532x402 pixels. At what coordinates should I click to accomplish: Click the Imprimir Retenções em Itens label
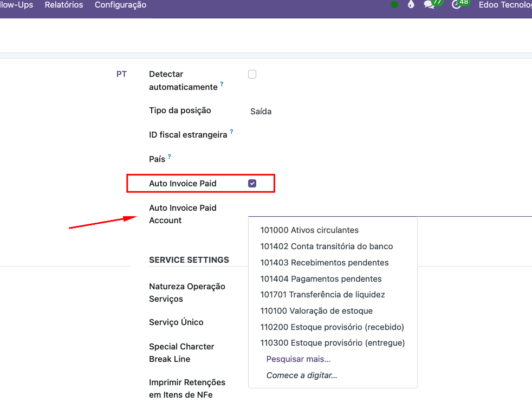tap(187, 388)
